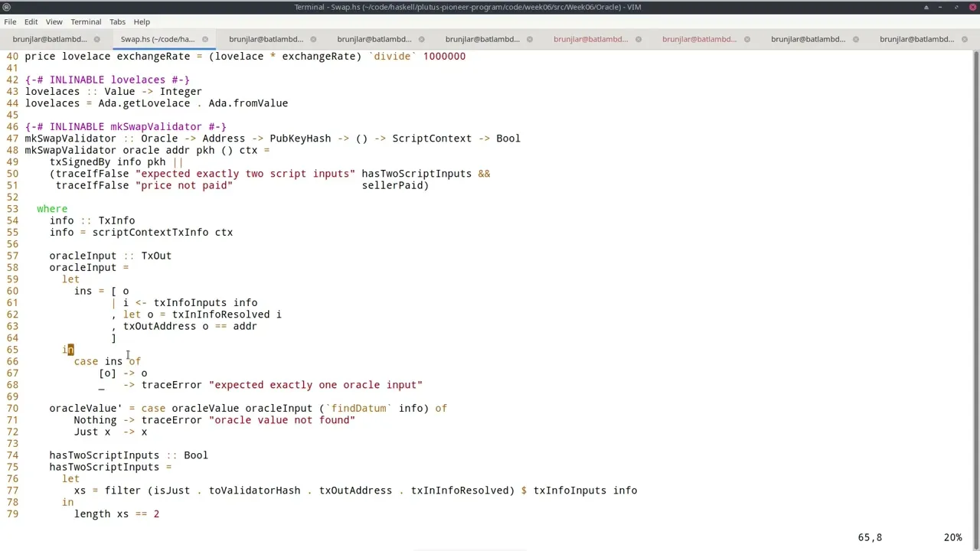The height and width of the screenshot is (551, 980).
Task: Close the first brunjlar@batlambda tab
Action: coord(96,39)
